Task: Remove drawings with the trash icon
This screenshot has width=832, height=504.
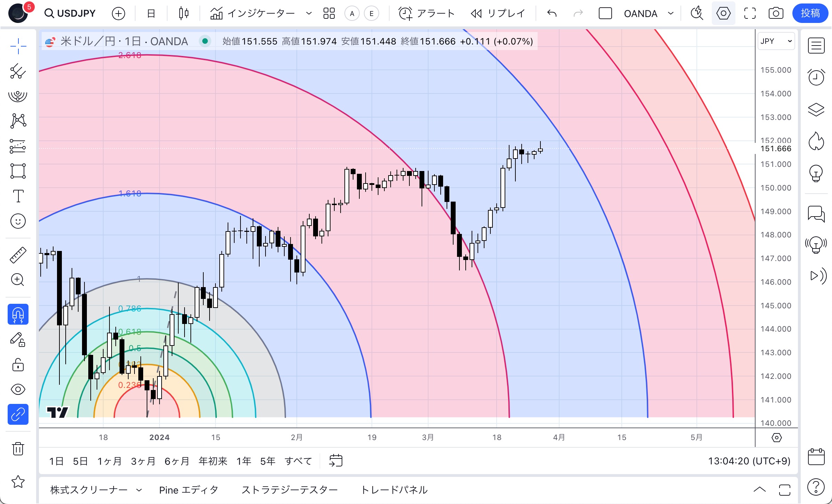Action: [x=18, y=448]
